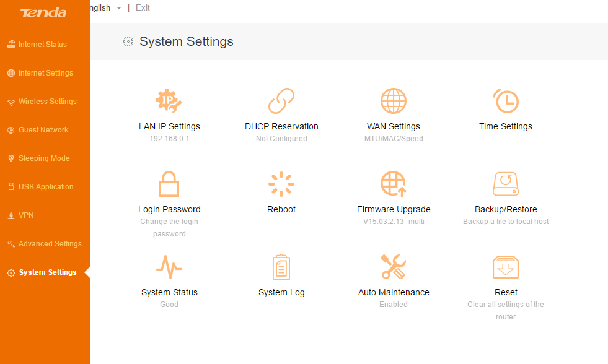Viewport: 608px width, 364px height.
Task: Open the Firmware Upgrade globe-arrow icon
Action: [394, 184]
